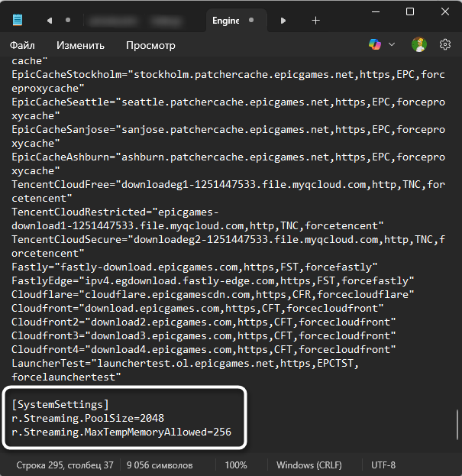This screenshot has width=462, height=476.
Task: Expand the Copilot dropdown chevron
Action: coord(392,45)
